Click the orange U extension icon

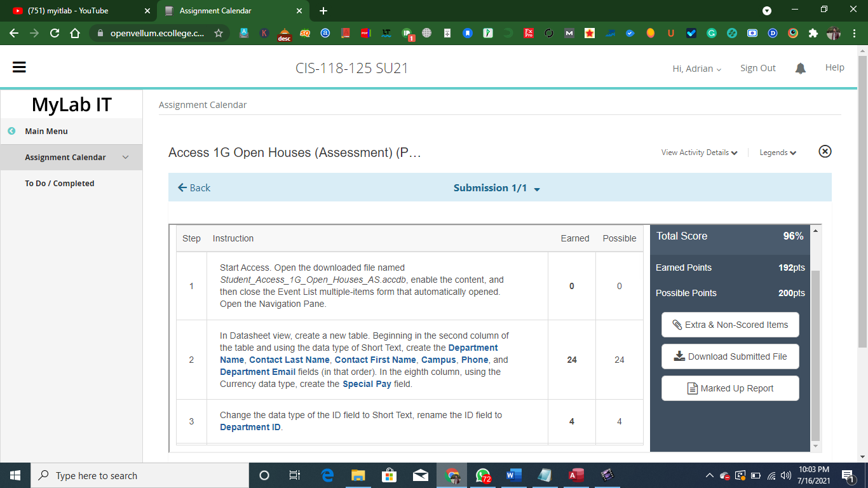pos(671,33)
